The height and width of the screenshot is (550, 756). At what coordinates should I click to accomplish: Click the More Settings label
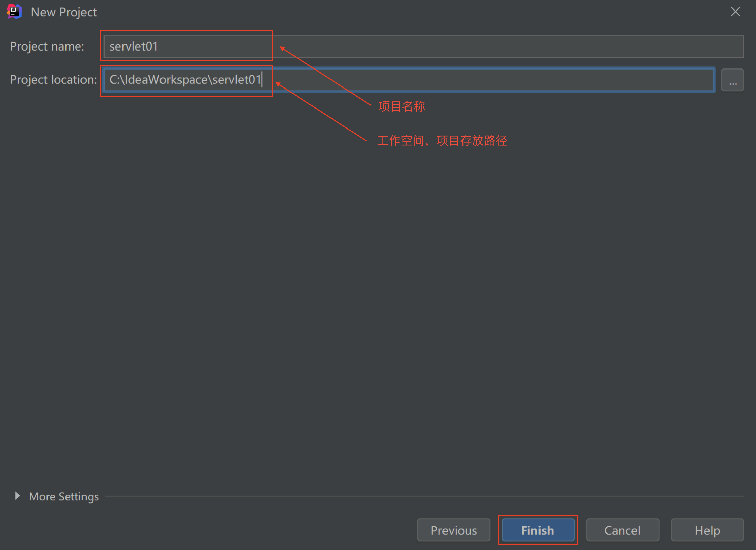(64, 496)
